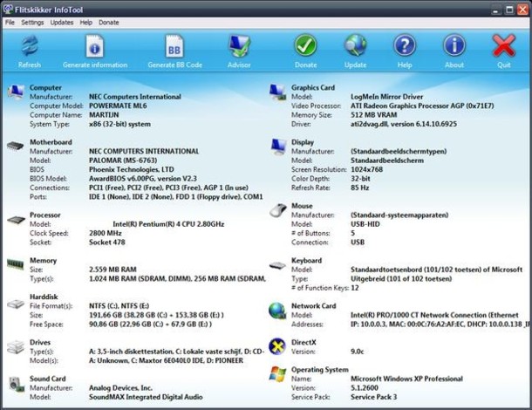
Task: Click the Drives section icon
Action: (16, 347)
